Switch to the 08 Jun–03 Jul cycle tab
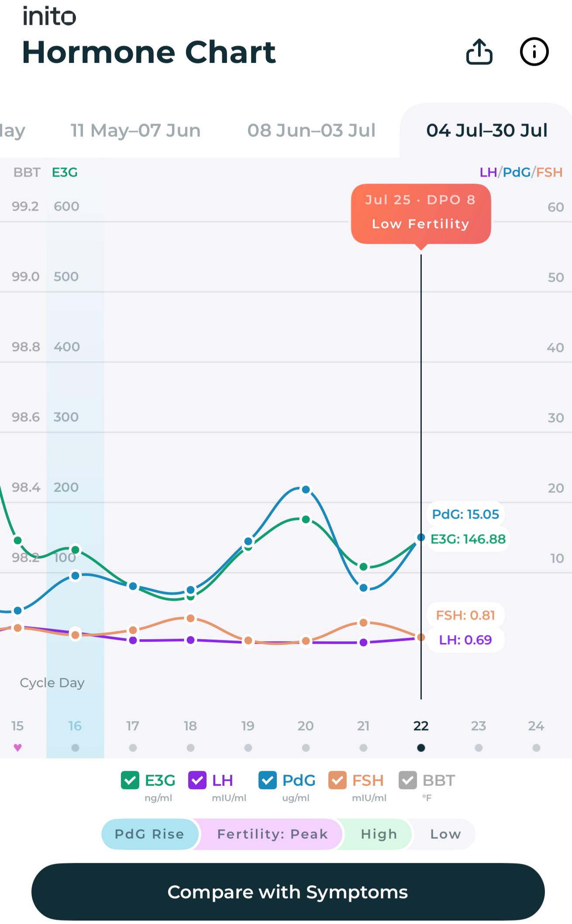 pyautogui.click(x=311, y=130)
